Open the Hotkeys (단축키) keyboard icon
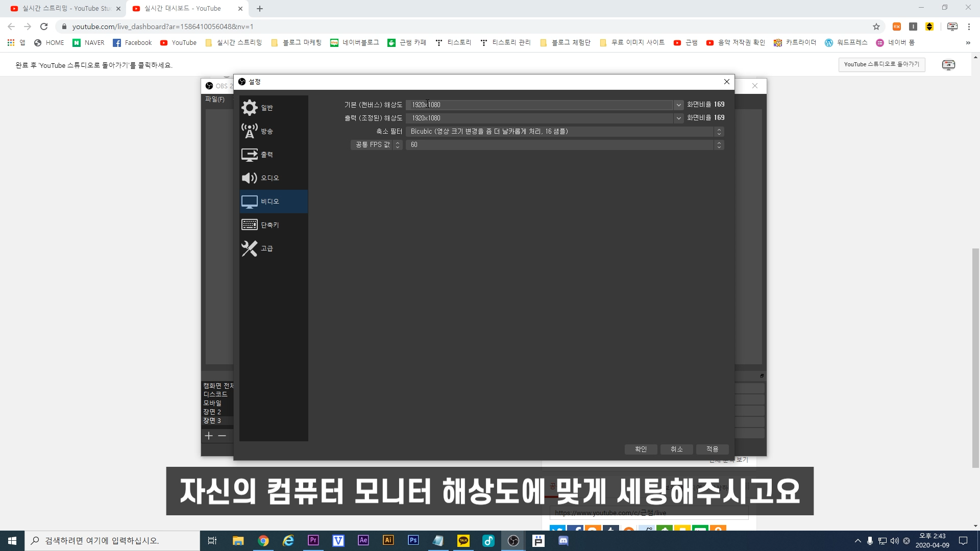Viewport: 980px width, 551px height. coord(250,224)
